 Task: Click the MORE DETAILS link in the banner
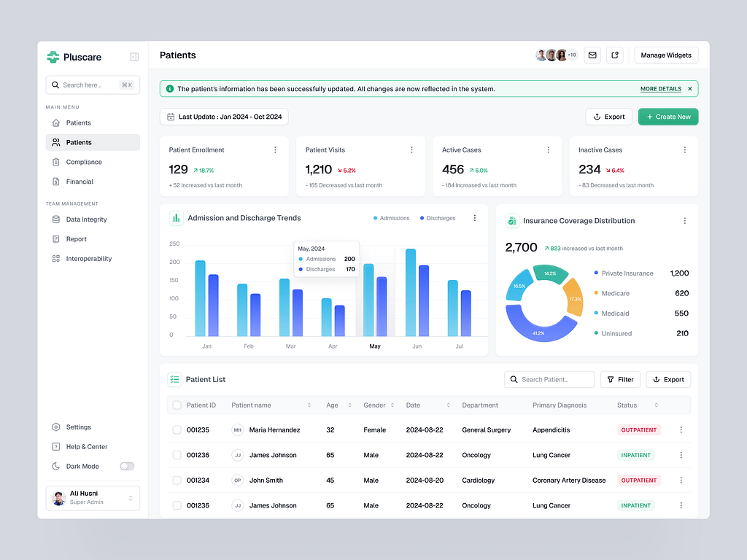[x=659, y=88]
